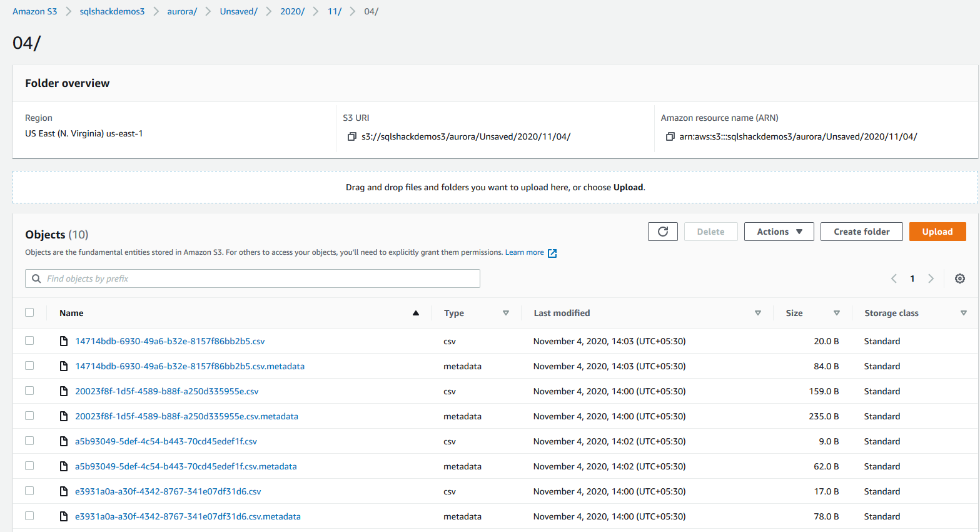Screen dimensions: 980x532
Task: Open 20023f8f csv.metadata file link
Action: click(186, 416)
